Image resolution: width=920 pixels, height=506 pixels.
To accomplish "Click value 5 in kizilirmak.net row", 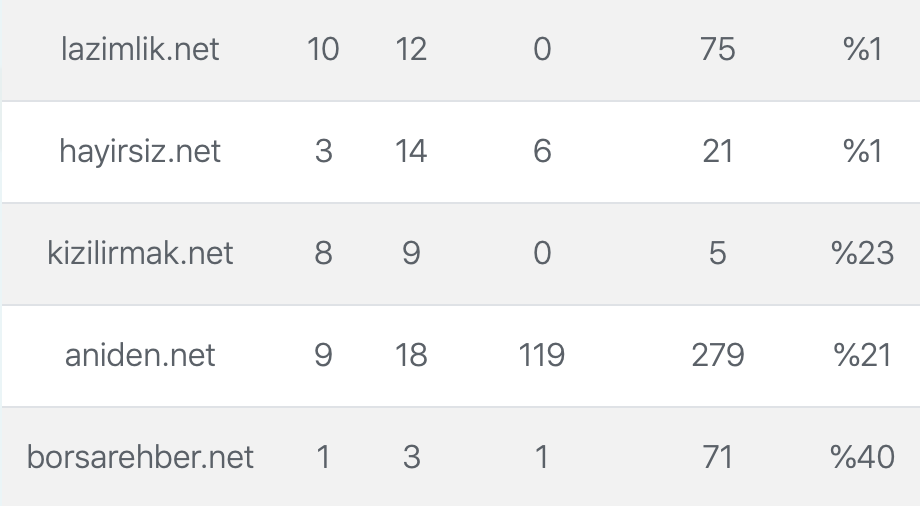I will point(718,253).
